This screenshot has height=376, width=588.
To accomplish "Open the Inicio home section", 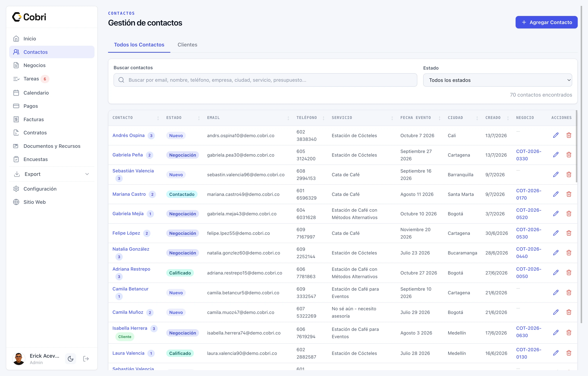I will pyautogui.click(x=52, y=39).
